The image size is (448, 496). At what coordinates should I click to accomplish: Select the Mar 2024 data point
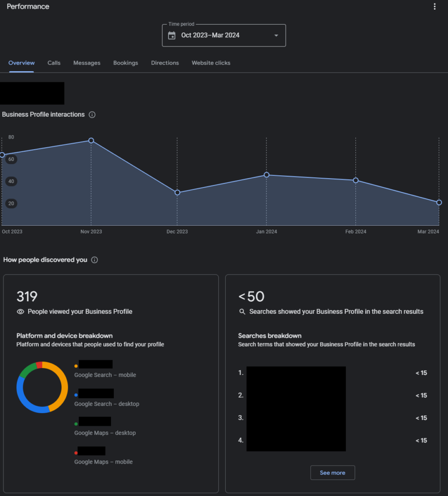(439, 202)
